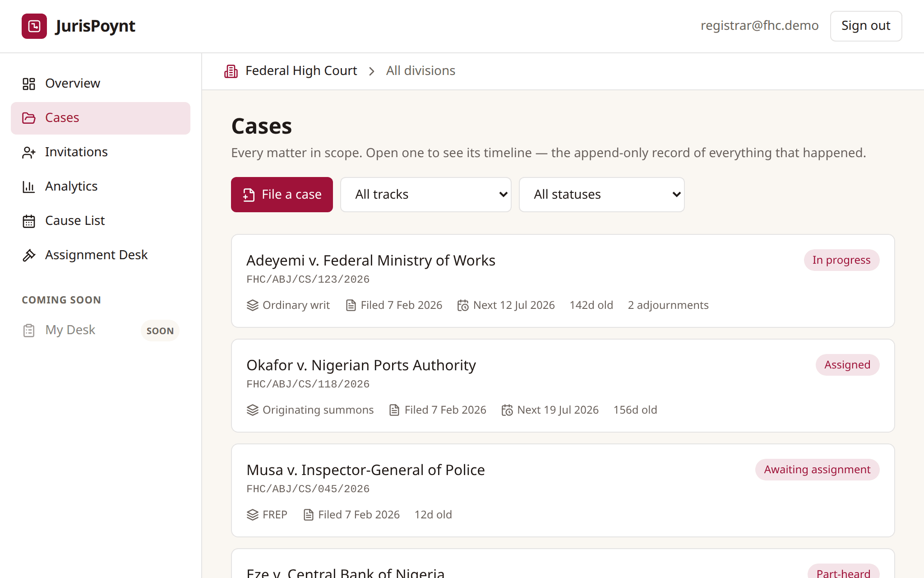Click the court building icon in breadcrumb
Screen dimensions: 924x578
tap(231, 71)
